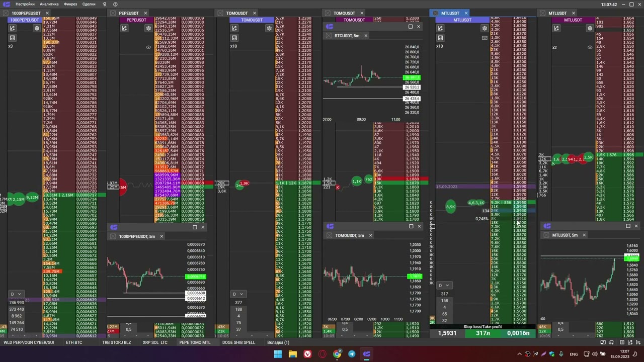The image size is (644, 362).
Task: Click the green 317л take-profit value
Action: coord(482,333)
